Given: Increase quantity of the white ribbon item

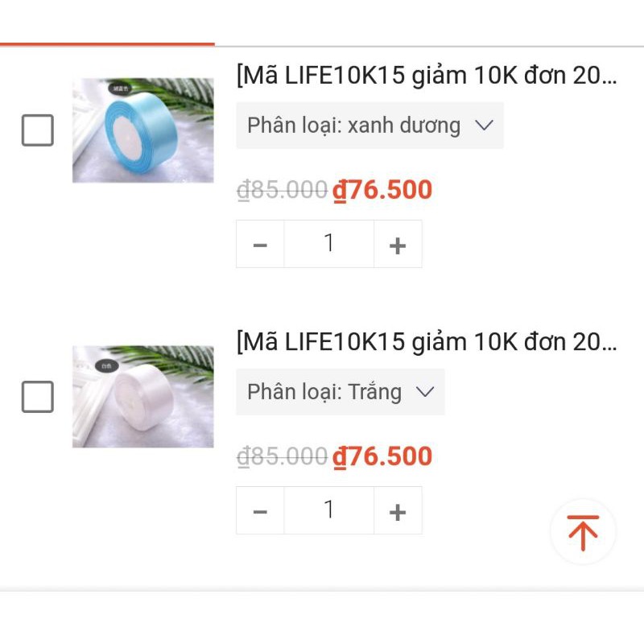Looking at the screenshot, I should pos(398,511).
